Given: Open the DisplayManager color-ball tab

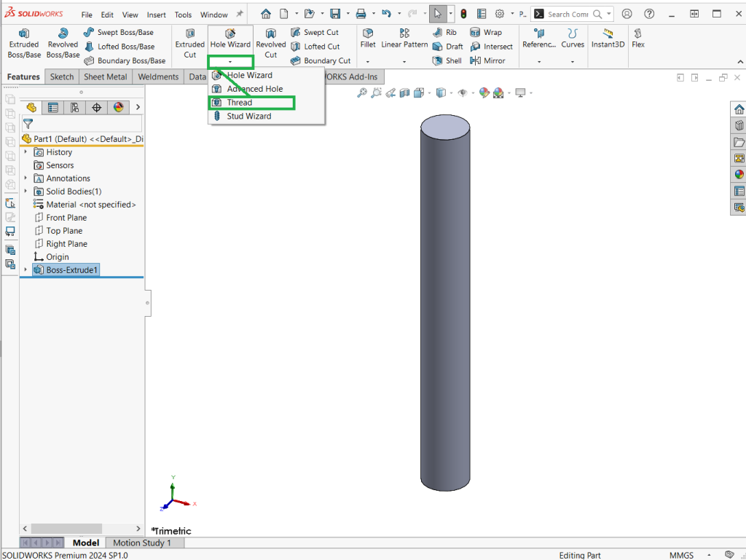Looking at the screenshot, I should pos(118,108).
